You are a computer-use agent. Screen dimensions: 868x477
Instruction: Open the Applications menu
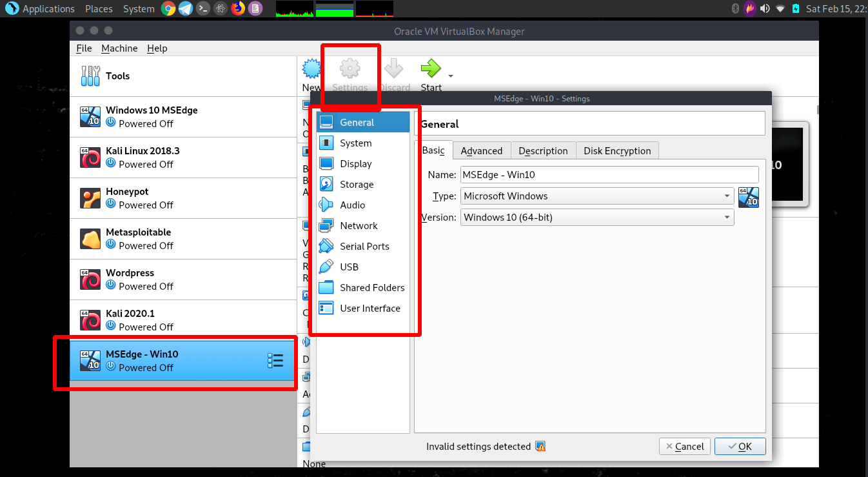[40, 8]
